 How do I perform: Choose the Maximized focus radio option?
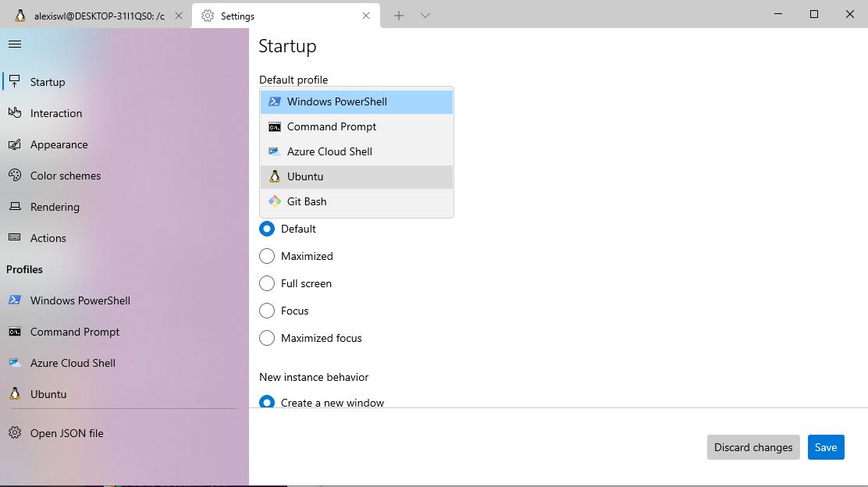[x=267, y=338]
